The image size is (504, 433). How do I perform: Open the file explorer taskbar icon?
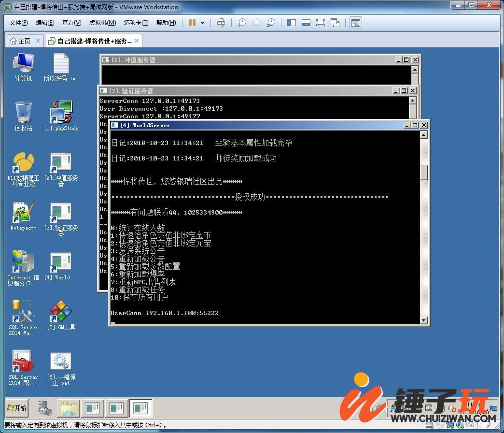69,408
